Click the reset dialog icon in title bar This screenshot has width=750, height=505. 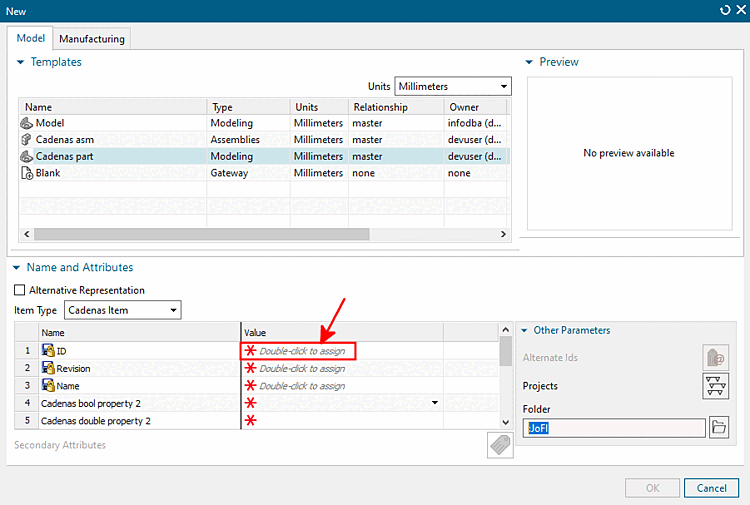coord(725,10)
